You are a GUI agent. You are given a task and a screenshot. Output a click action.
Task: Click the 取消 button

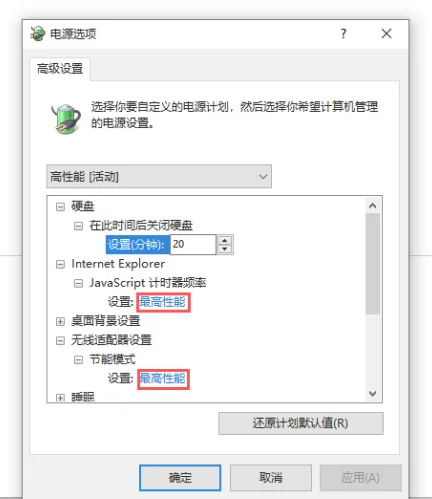(271, 478)
